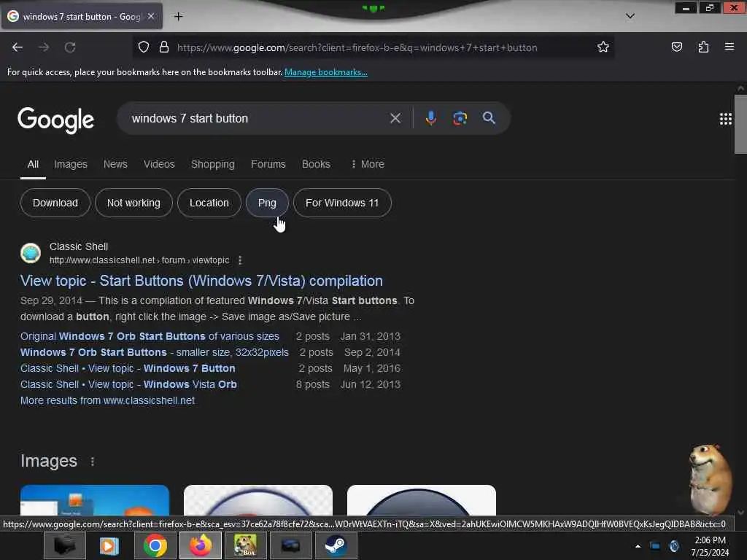The width and height of the screenshot is (747, 560).
Task: Open the second image thumbnail on checkered background
Action: [x=258, y=500]
